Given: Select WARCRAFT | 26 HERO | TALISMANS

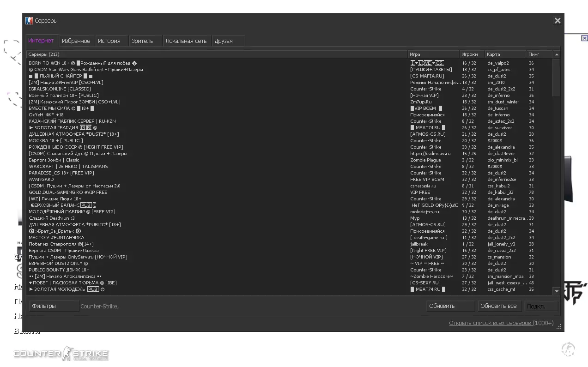Looking at the screenshot, I should [290, 167].
